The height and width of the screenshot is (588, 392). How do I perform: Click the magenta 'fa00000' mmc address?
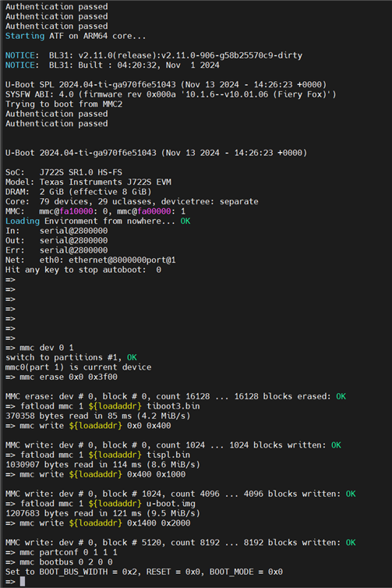[x=154, y=211]
